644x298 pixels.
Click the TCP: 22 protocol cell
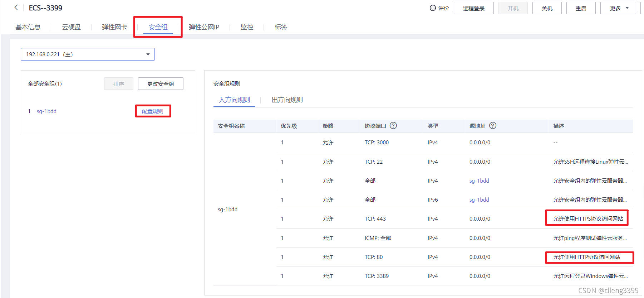(374, 162)
